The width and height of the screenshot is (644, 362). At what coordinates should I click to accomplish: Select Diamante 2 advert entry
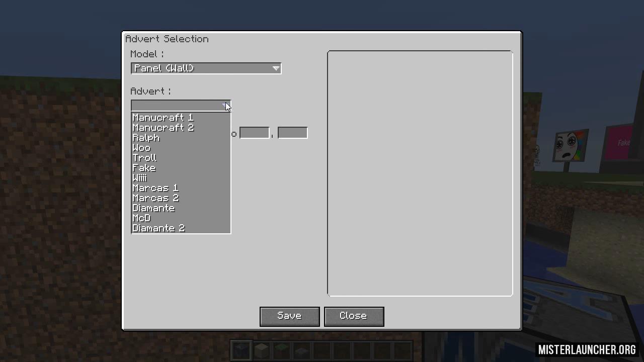click(181, 228)
